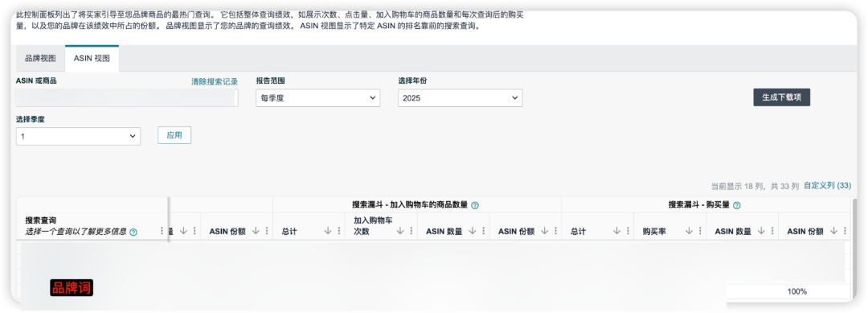This screenshot has width=868, height=313.
Task: Open the 选择年份 dropdown showing 2025
Action: click(x=460, y=98)
